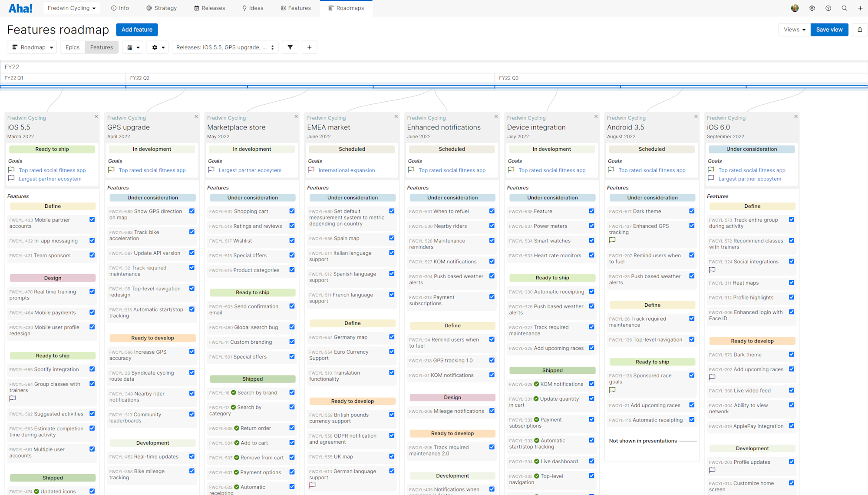868x495 pixels.
Task: Click flag icon under Profile updates
Action: tap(712, 470)
